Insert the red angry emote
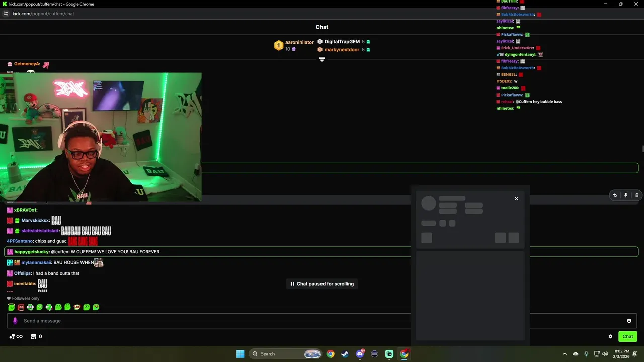 [21, 307]
